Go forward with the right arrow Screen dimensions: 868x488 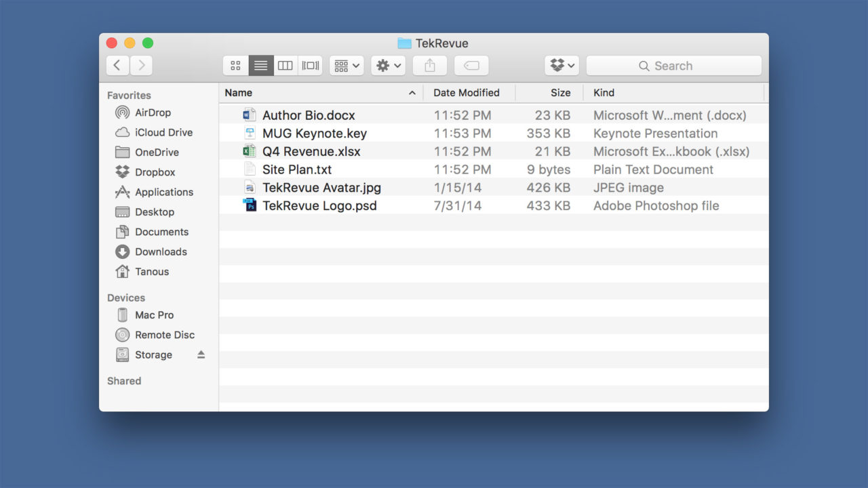(x=141, y=65)
